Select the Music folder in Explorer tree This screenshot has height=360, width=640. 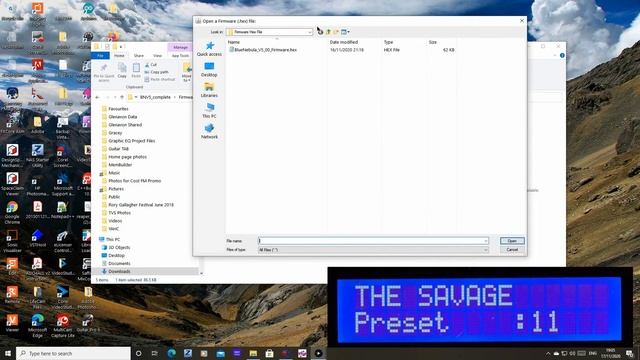tap(114, 173)
